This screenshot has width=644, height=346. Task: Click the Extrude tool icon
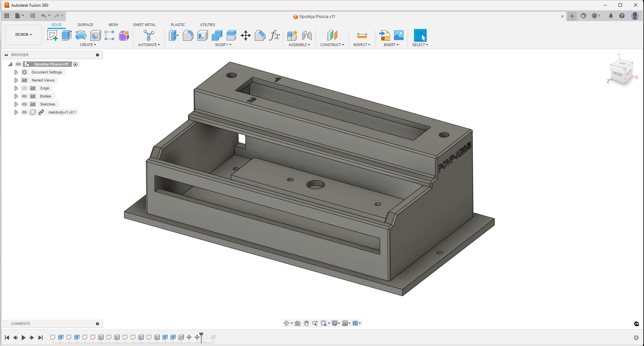coord(67,35)
